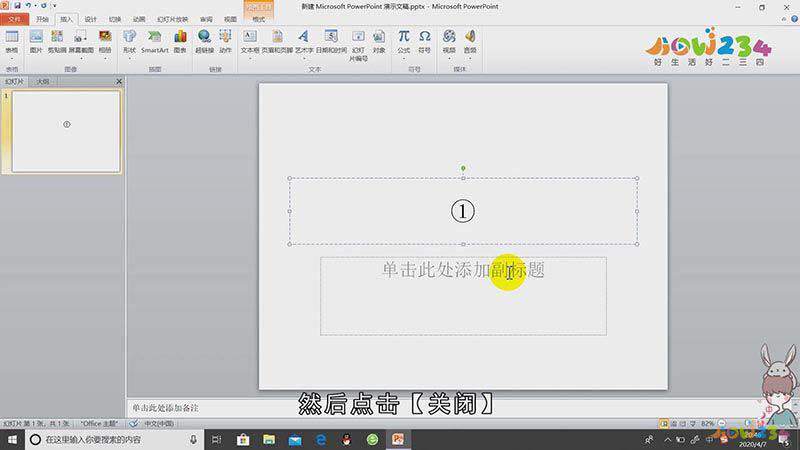Insert a hyperlink

pyautogui.click(x=204, y=42)
